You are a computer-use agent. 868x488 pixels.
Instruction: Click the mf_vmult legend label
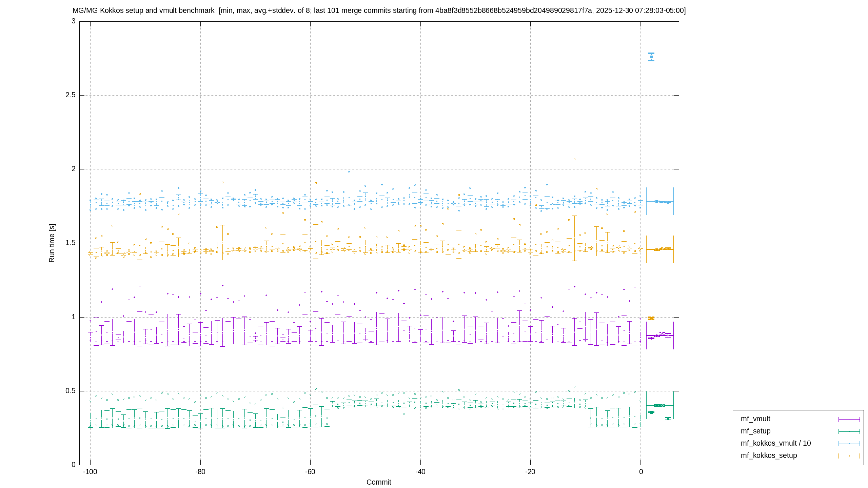pos(755,419)
